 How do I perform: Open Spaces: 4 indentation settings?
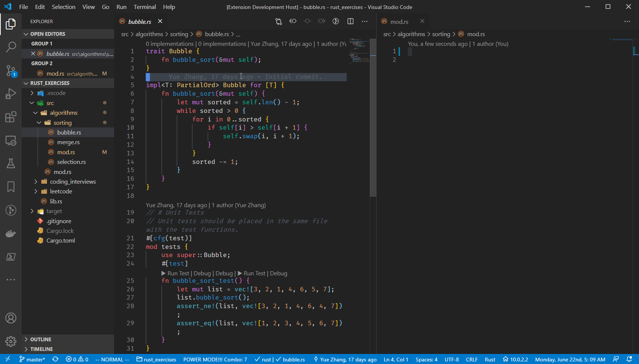(426, 359)
